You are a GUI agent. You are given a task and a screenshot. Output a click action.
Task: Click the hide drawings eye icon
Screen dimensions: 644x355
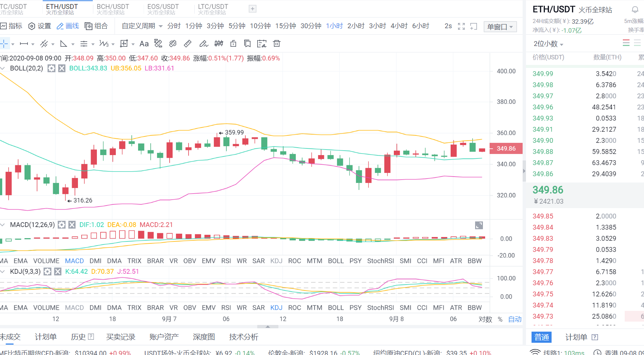pyautogui.click(x=173, y=44)
